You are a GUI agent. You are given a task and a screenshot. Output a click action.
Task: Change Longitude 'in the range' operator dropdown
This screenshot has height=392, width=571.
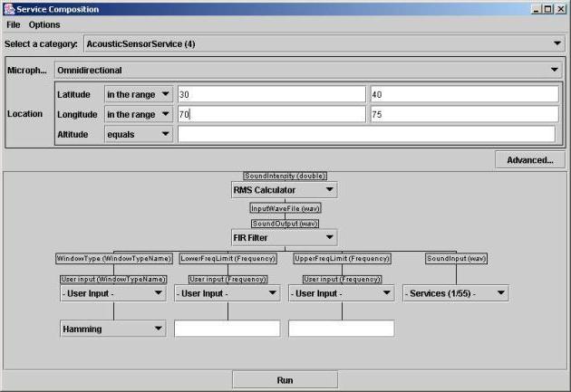[x=139, y=114]
